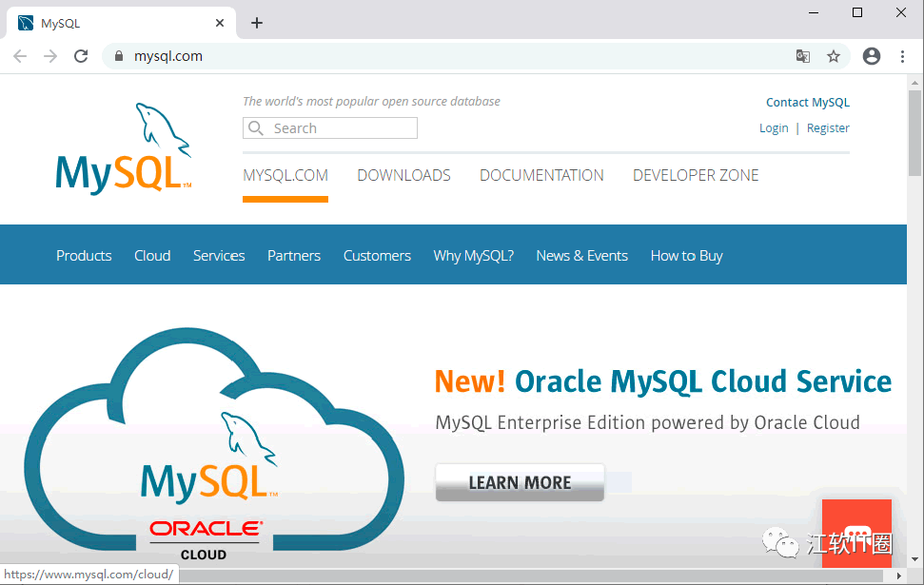Go back using the browser back arrow
Screen dimensions: 924x585
point(20,56)
